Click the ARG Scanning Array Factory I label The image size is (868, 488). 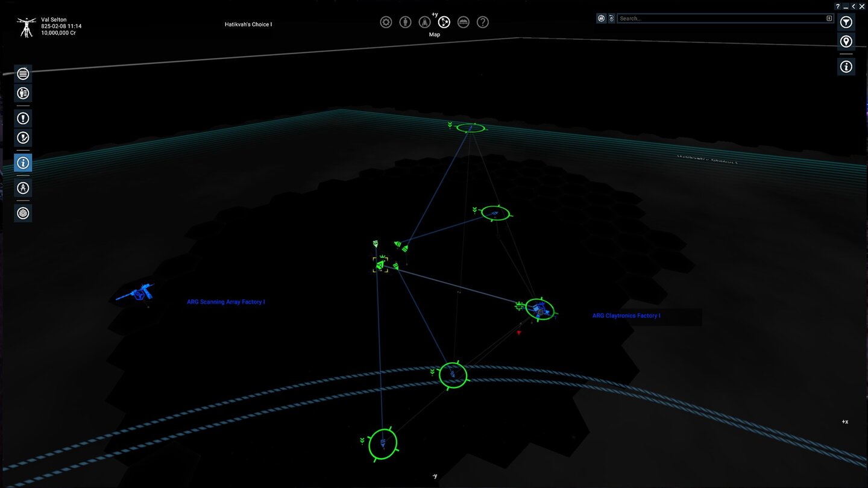(226, 302)
